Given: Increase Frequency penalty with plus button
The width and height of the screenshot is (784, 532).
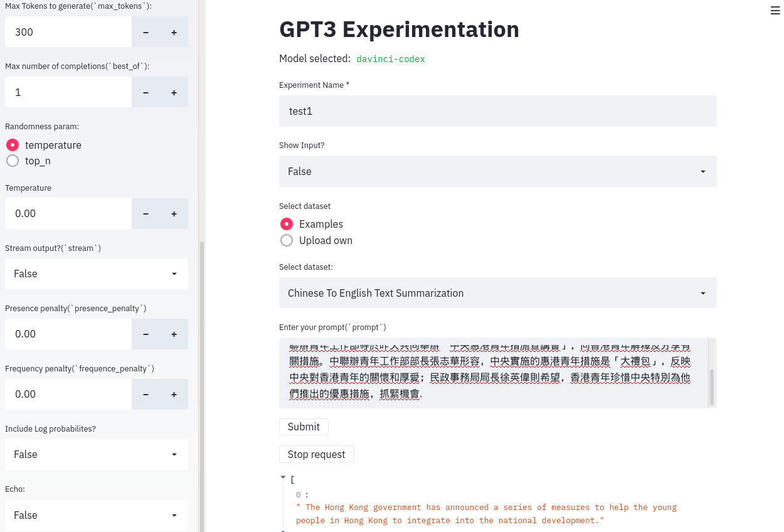Looking at the screenshot, I should tap(174, 394).
